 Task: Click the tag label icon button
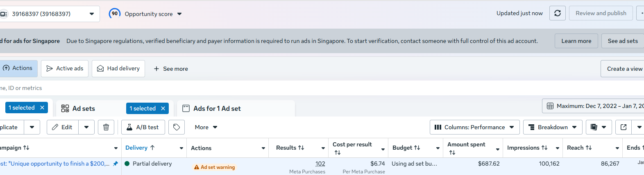[177, 127]
